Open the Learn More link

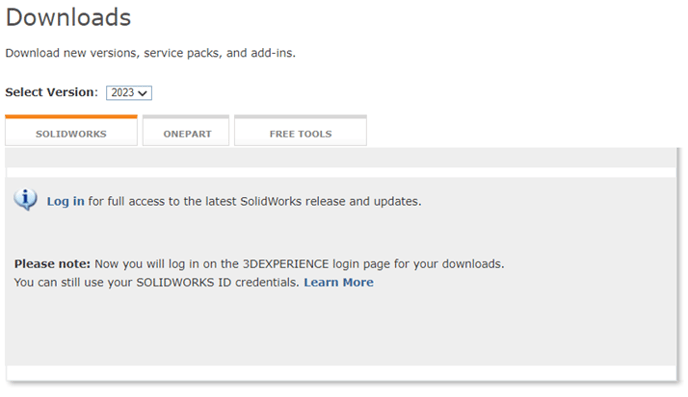[339, 282]
